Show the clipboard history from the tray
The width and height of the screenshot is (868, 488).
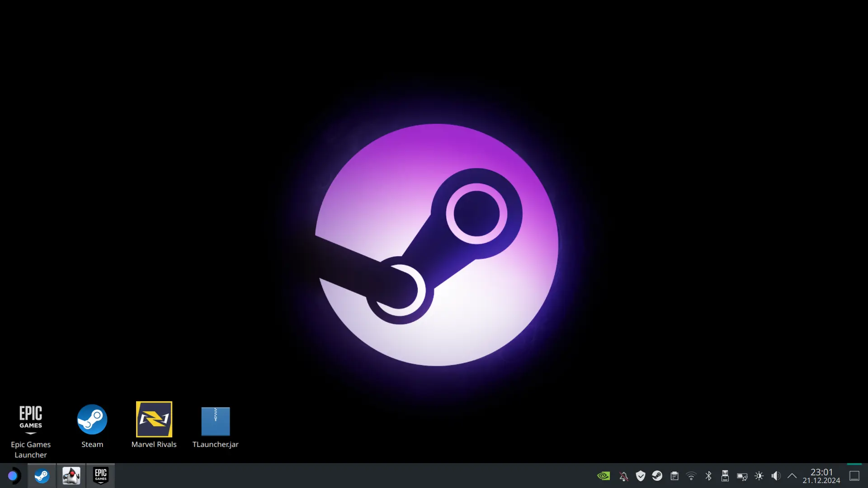675,476
